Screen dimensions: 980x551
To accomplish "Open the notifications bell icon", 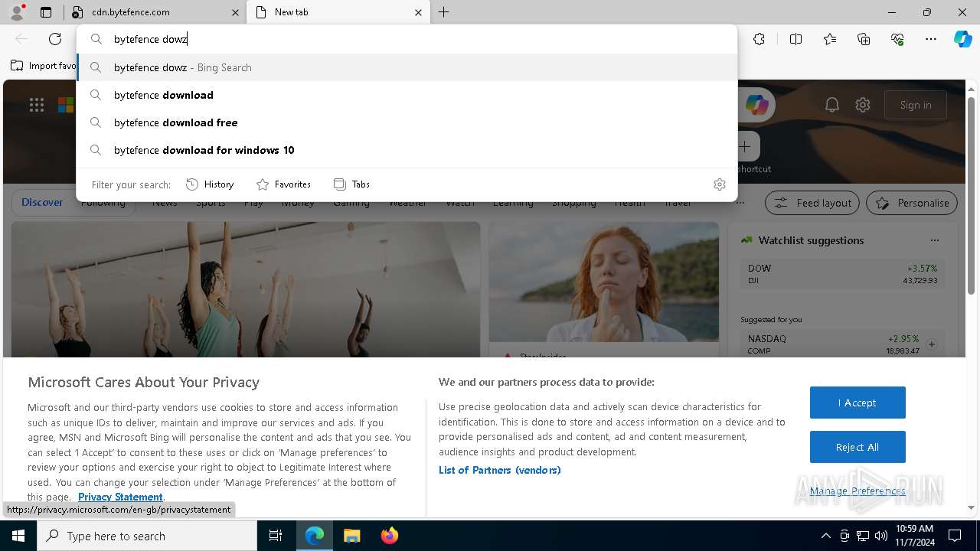I will coord(832,105).
